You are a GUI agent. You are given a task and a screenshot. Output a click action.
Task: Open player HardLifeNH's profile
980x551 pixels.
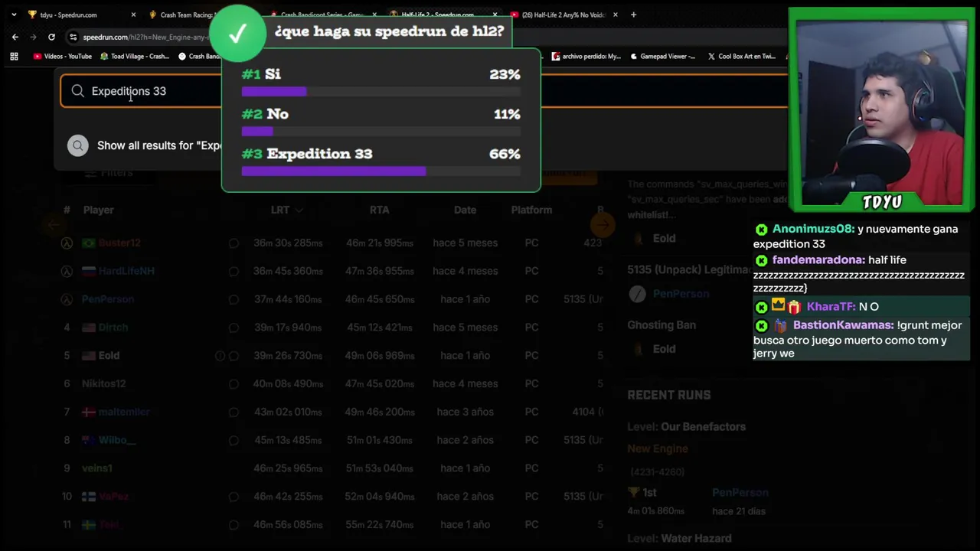pyautogui.click(x=126, y=271)
